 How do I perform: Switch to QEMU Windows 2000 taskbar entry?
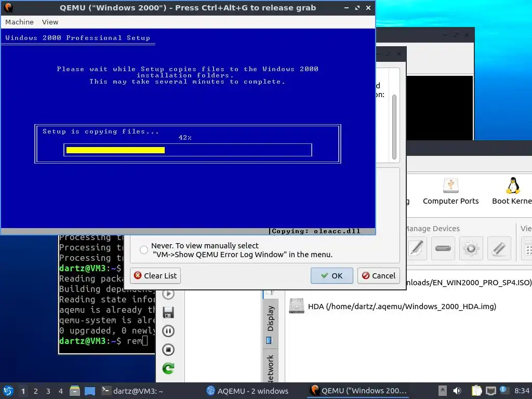pyautogui.click(x=358, y=391)
